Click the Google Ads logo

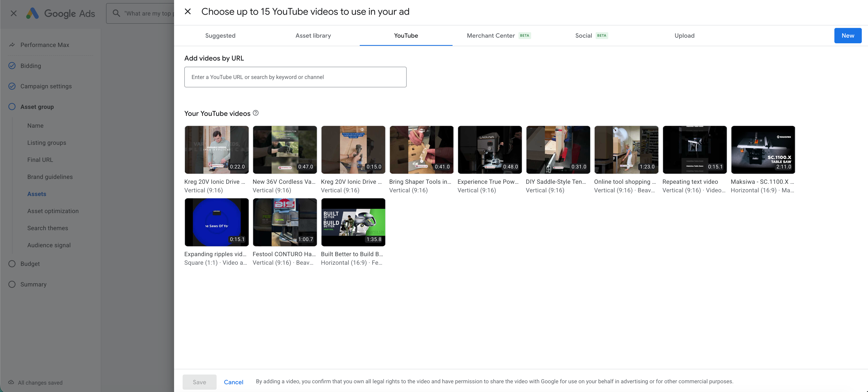click(61, 13)
